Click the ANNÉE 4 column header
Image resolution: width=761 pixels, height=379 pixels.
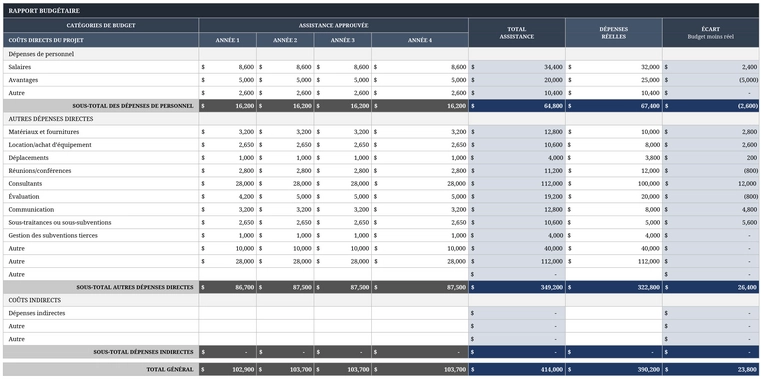click(420, 40)
